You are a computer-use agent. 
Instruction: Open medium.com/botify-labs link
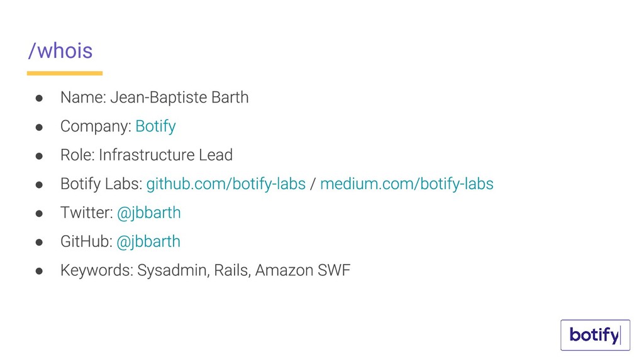407,184
